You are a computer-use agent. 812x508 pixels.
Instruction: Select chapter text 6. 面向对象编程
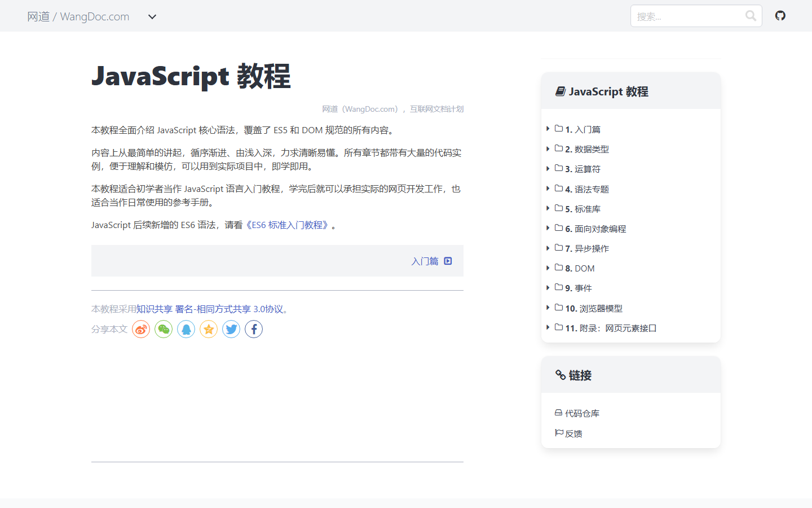[x=595, y=229]
